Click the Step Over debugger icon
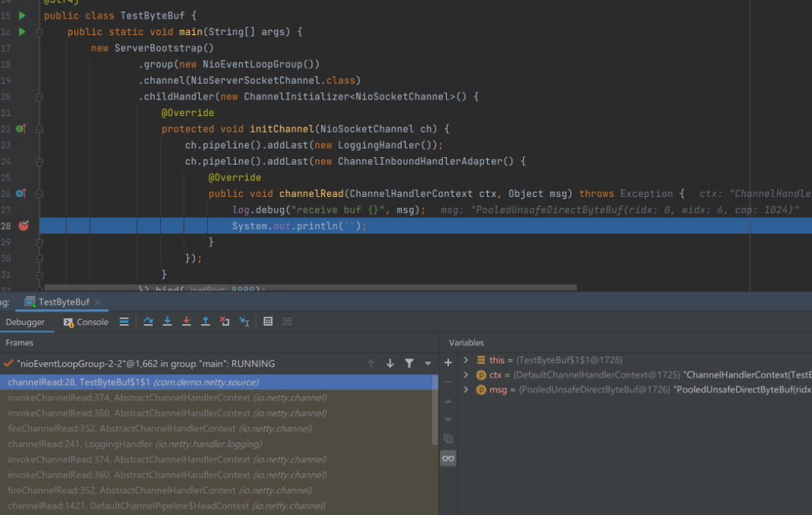 [148, 322]
